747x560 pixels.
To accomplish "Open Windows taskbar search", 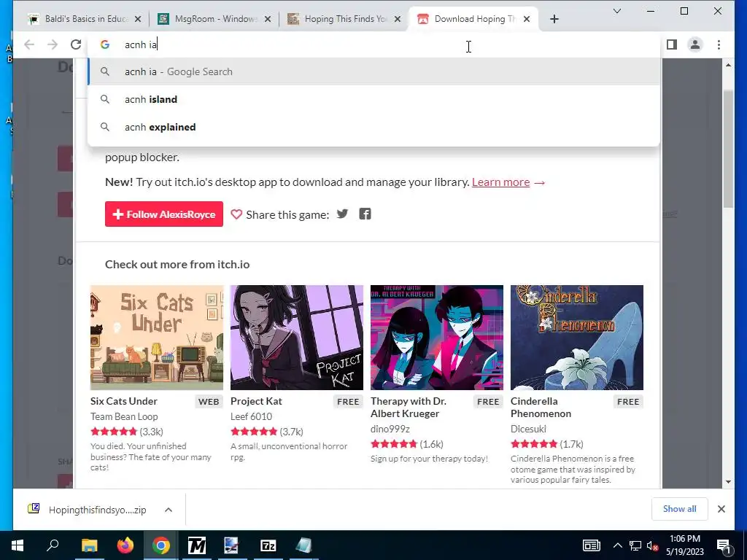I will 53,545.
